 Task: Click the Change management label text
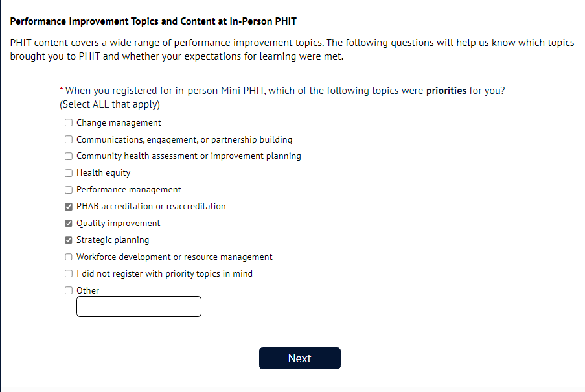(119, 122)
